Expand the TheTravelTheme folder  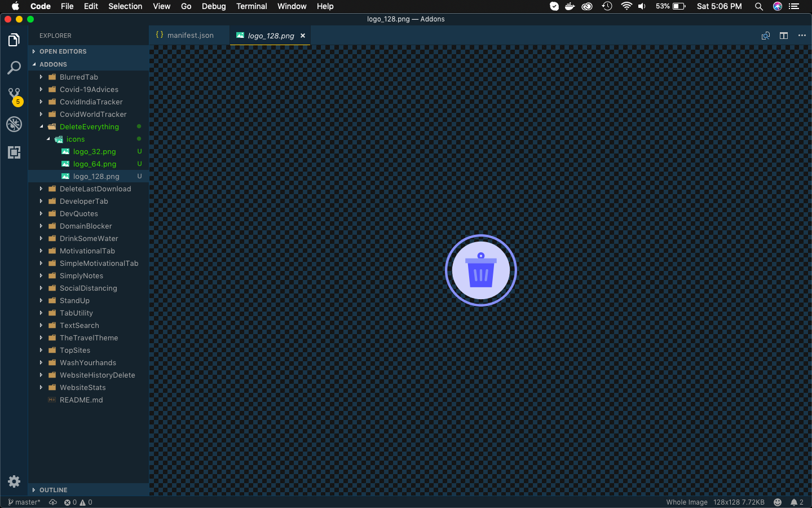[x=89, y=338]
